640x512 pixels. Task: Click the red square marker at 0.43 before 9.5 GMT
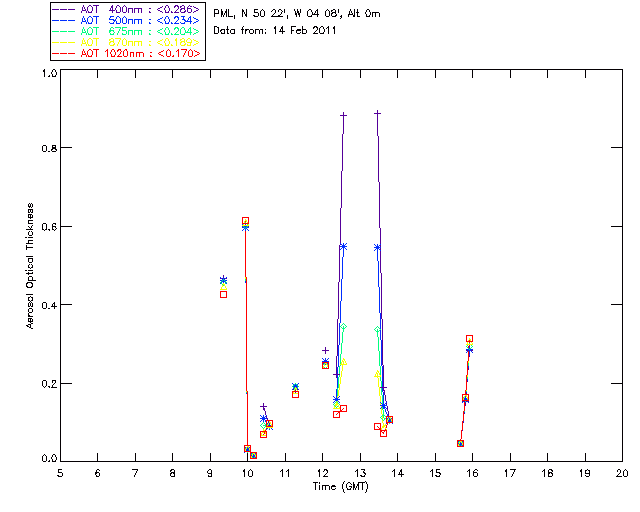[223, 294]
